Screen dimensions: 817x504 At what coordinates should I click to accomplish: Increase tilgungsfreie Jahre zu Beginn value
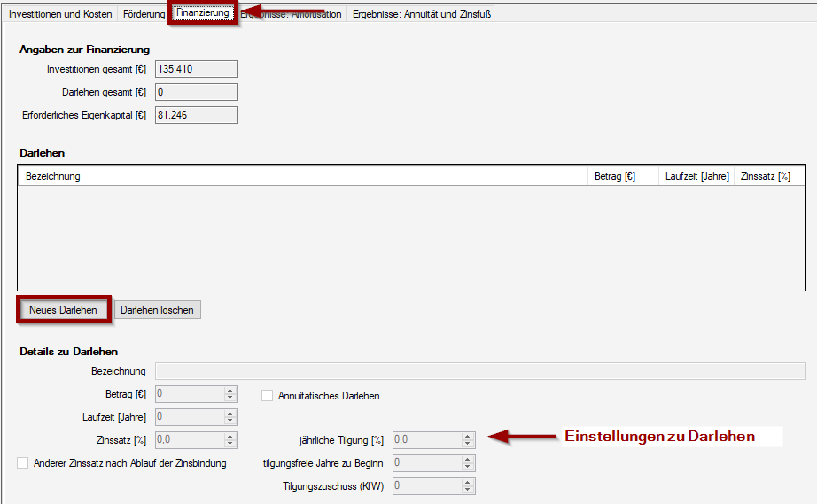coord(468,459)
